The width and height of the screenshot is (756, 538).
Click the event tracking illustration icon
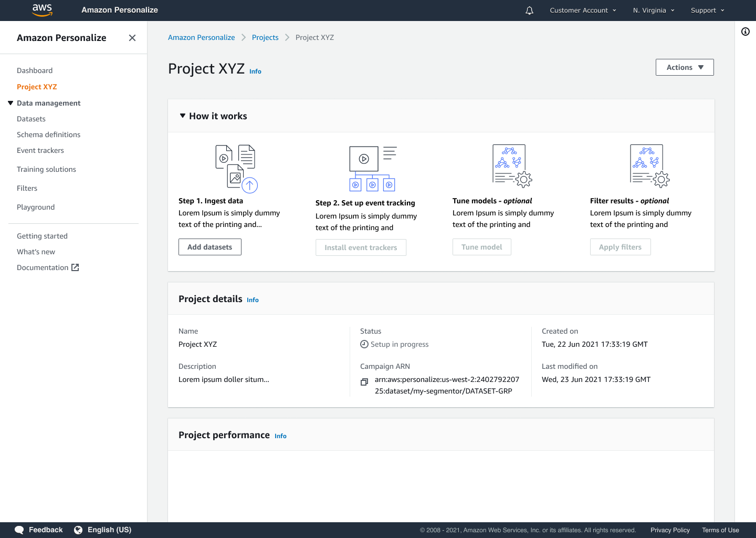click(373, 169)
